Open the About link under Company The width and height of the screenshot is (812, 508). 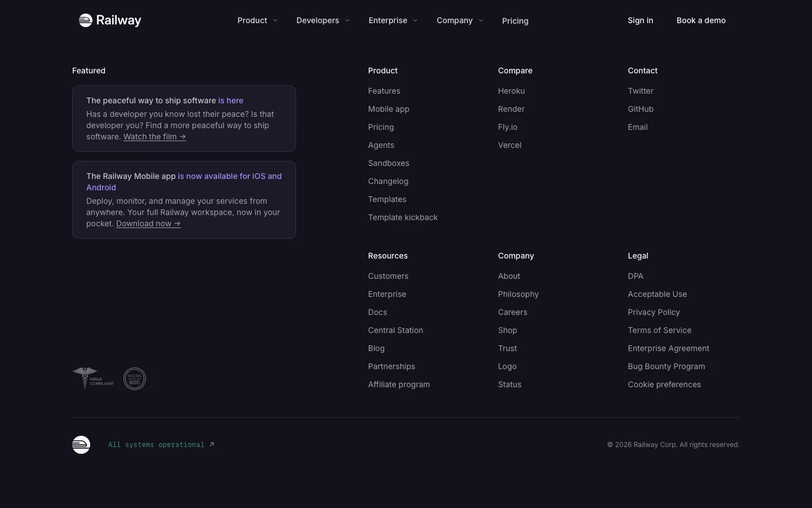[x=509, y=276]
